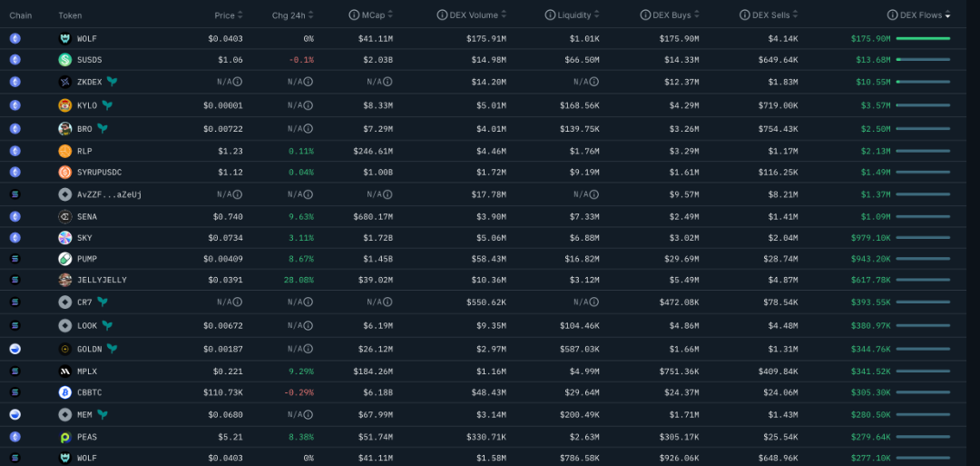Click the Chain column header
The image size is (980, 466).
coord(20,15)
